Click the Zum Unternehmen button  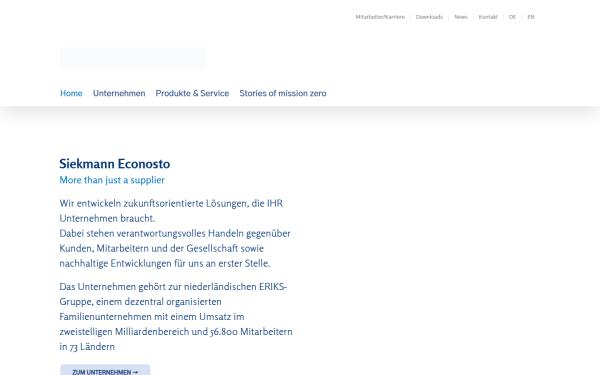(105, 370)
